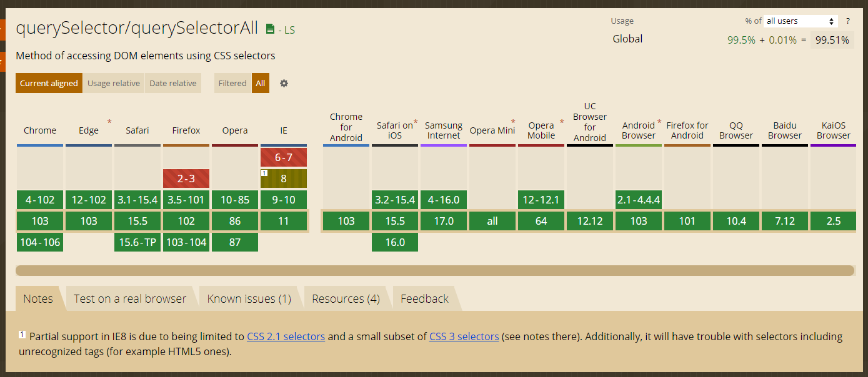Open the 'all users' usage dropdown
Screen dimensions: 868x377
(x=801, y=21)
